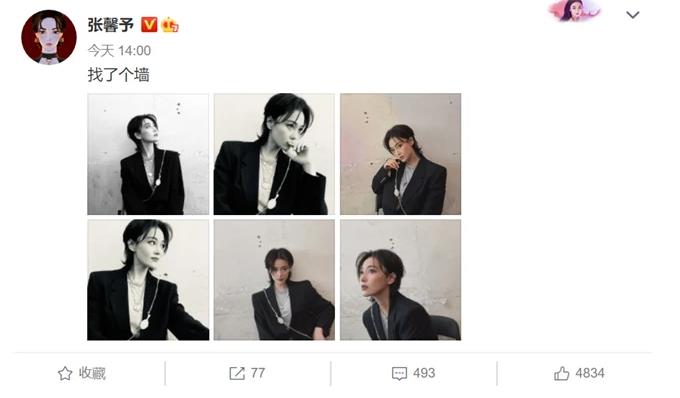Screen dimensions: 680x398
Task: Open color photo at top right of grid
Action: [400, 154]
